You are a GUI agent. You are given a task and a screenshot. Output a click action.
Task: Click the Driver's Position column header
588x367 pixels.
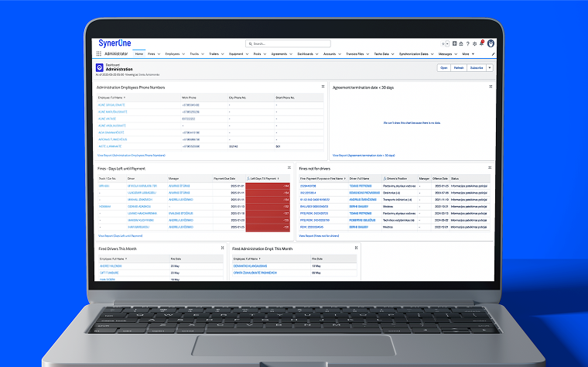coord(395,179)
